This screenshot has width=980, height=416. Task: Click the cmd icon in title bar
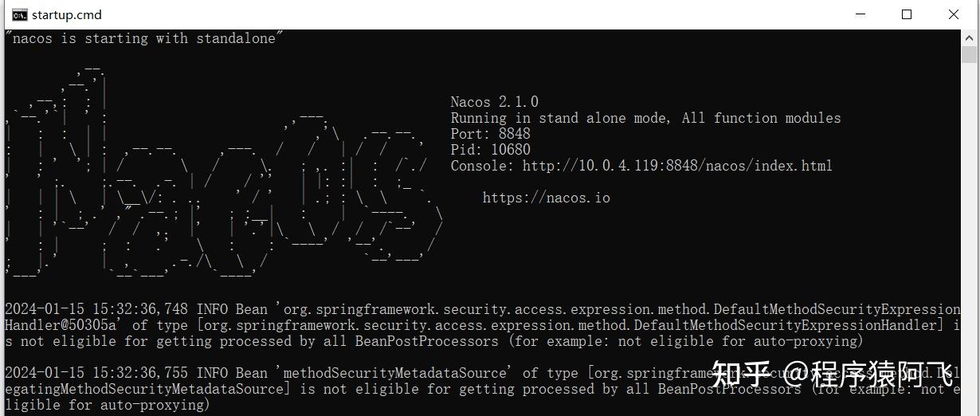click(x=19, y=14)
